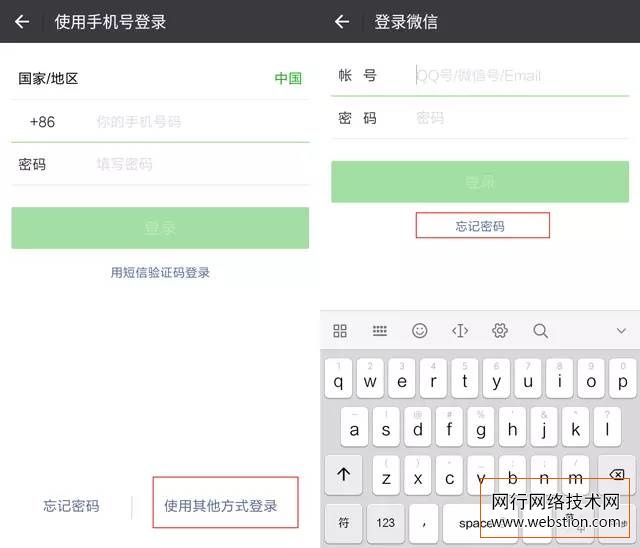The height and width of the screenshot is (548, 640).
Task: Tap the comma key
Action: coord(424,523)
